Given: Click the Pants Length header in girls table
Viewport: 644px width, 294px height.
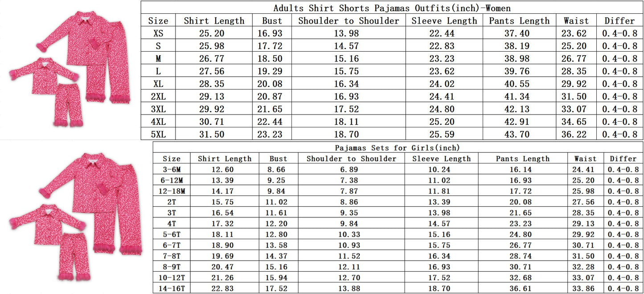Looking at the screenshot, I should (x=523, y=159).
